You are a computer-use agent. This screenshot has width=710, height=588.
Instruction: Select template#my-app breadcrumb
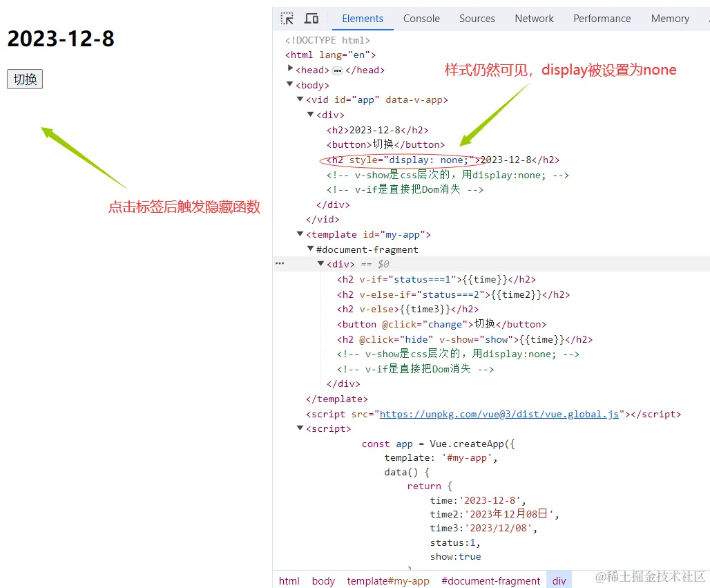tap(388, 581)
